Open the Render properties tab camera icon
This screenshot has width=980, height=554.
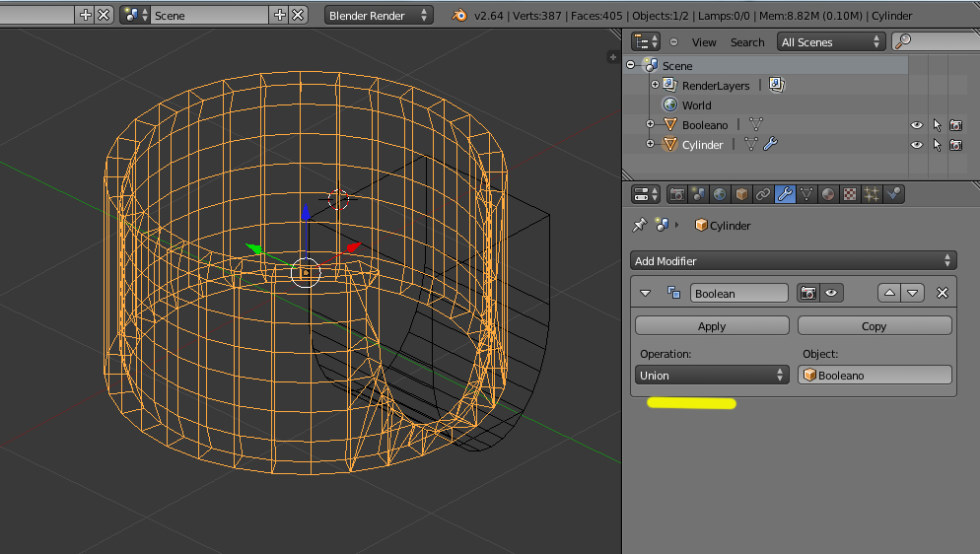[677, 194]
